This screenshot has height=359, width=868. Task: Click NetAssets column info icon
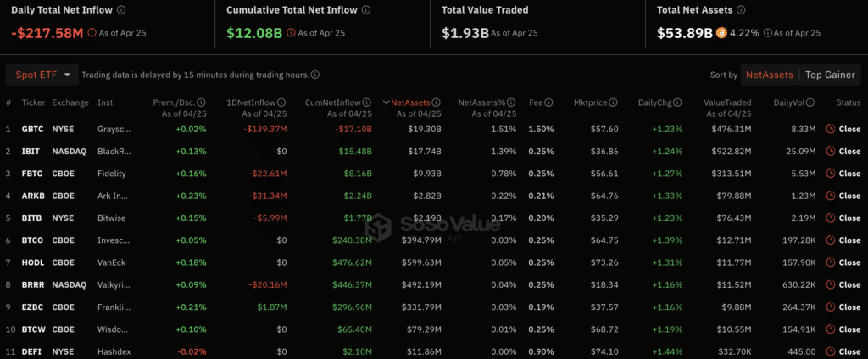tap(437, 102)
